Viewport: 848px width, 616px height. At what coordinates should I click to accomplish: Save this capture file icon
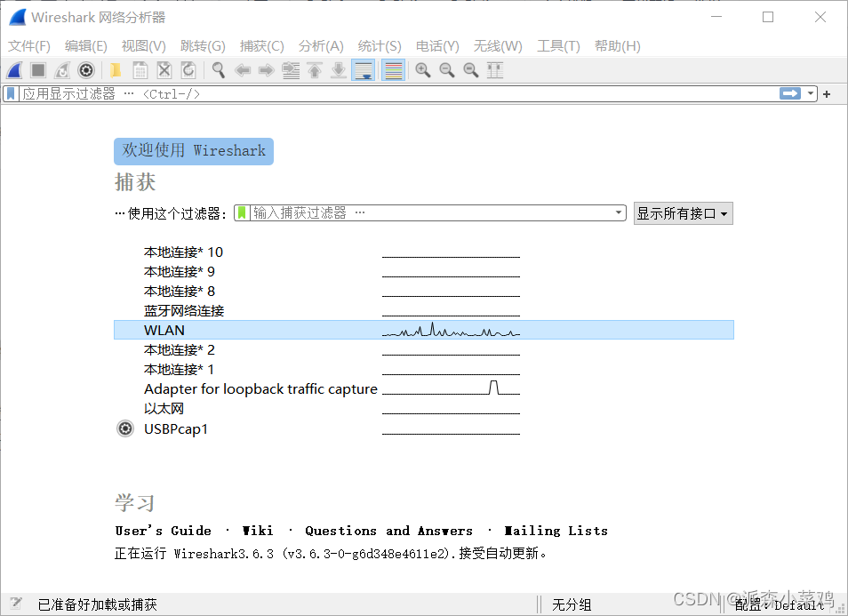pyautogui.click(x=140, y=70)
